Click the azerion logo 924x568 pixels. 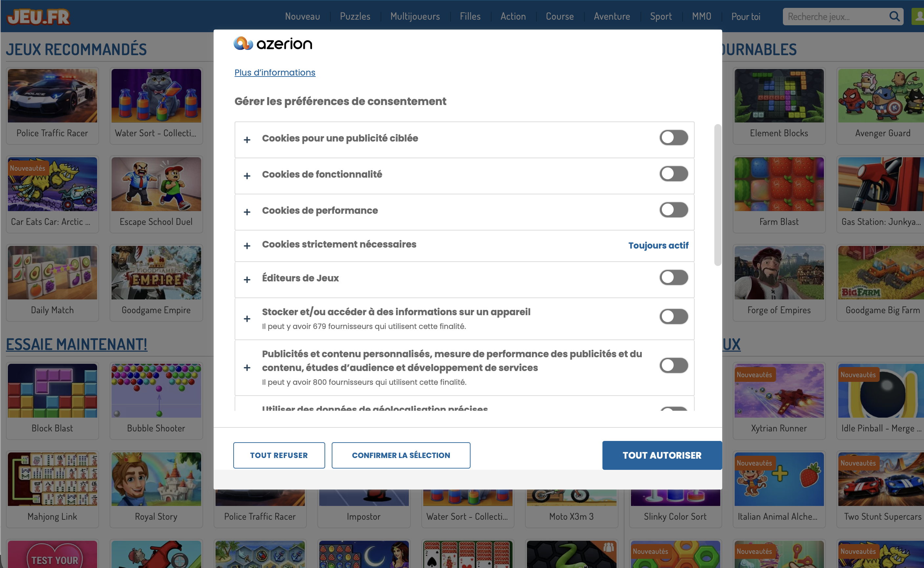coord(273,44)
